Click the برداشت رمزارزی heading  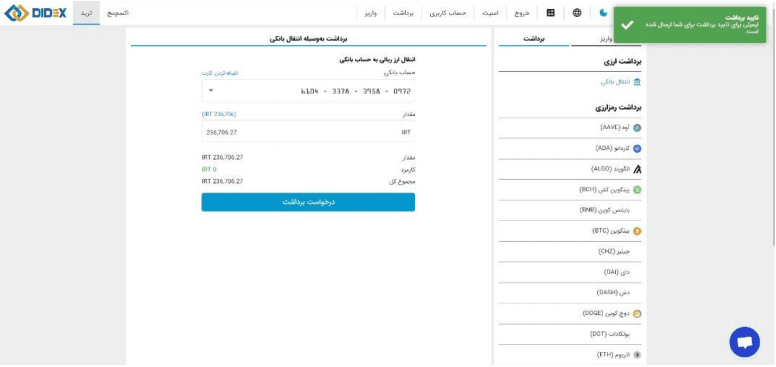(x=618, y=107)
